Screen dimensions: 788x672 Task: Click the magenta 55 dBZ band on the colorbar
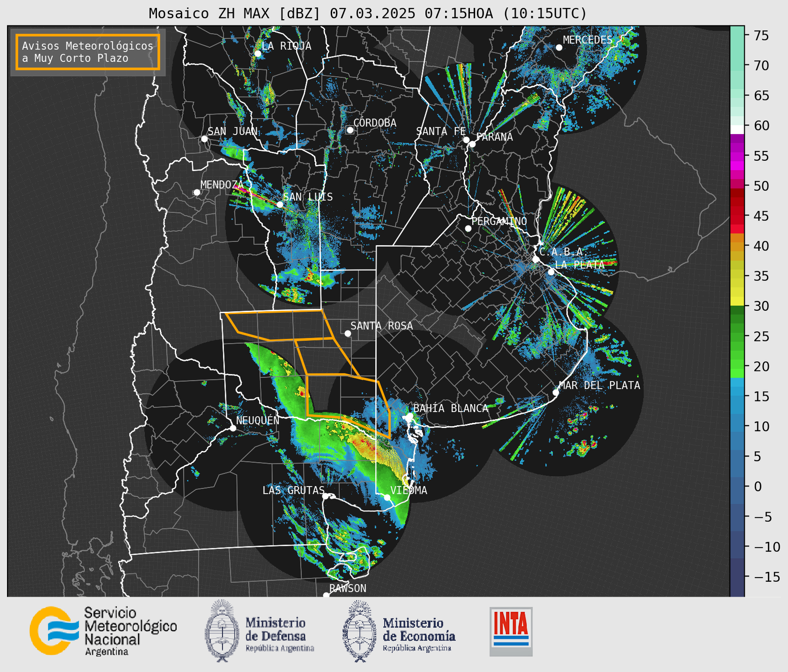pos(737,156)
